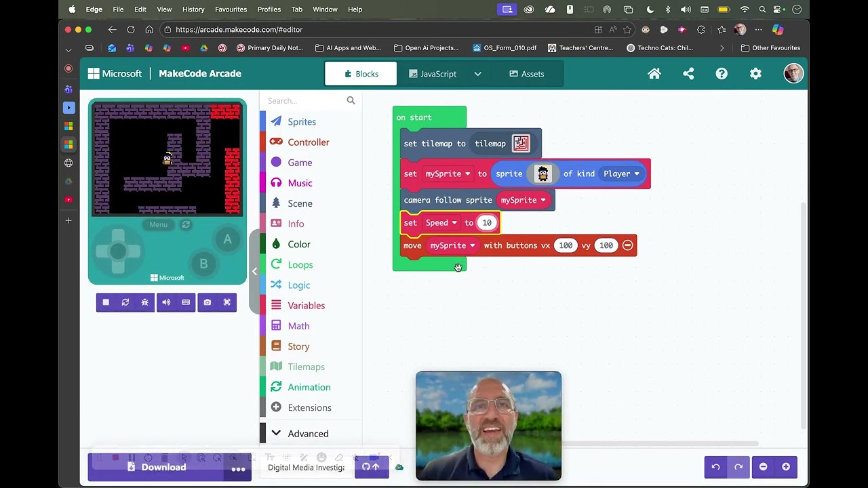
Task: Switch to the JavaScript tab
Action: click(x=433, y=74)
